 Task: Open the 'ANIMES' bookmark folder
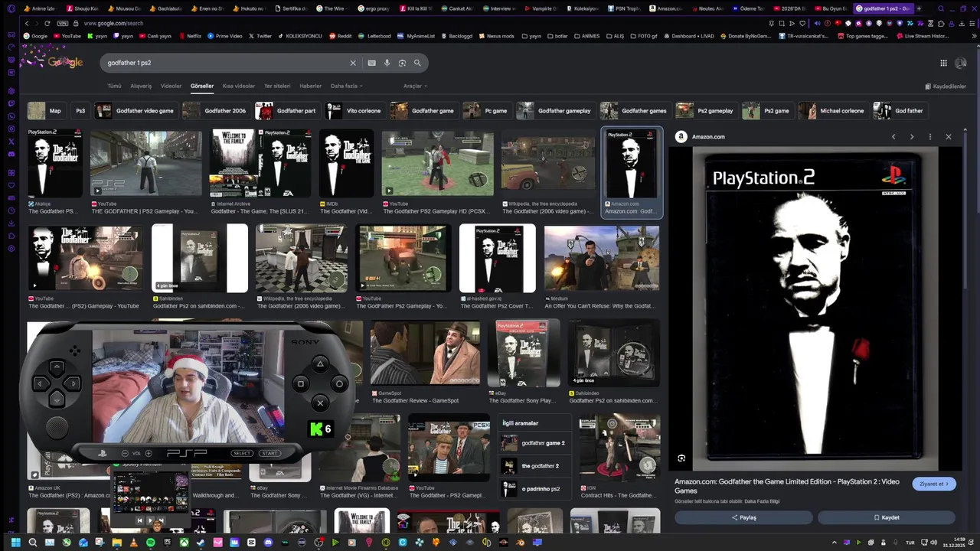click(x=586, y=36)
